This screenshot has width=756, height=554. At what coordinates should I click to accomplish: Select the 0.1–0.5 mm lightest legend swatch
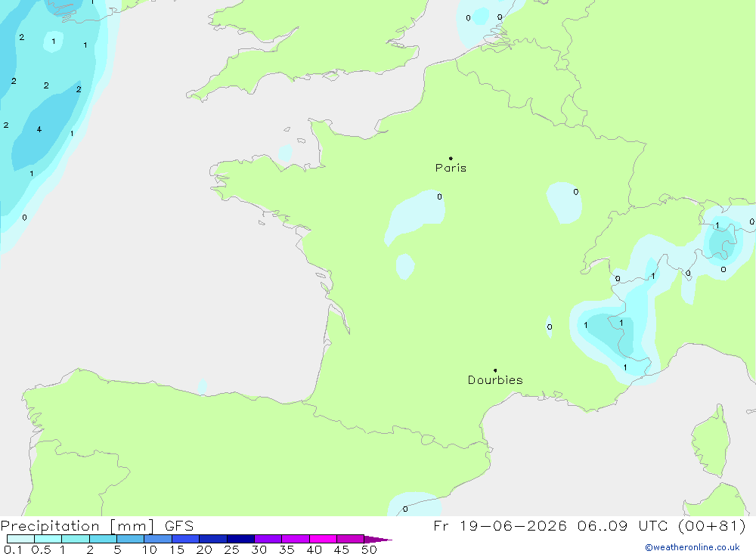pos(20,539)
